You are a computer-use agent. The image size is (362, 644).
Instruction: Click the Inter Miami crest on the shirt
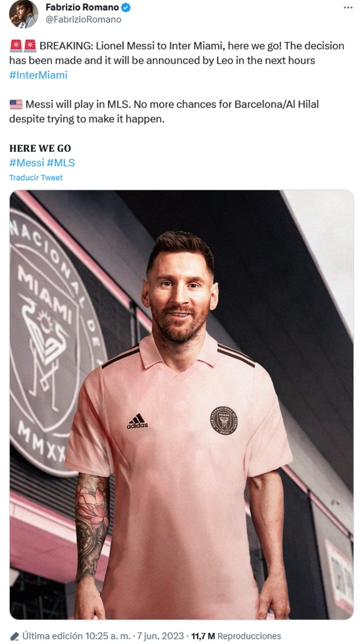coord(224,420)
